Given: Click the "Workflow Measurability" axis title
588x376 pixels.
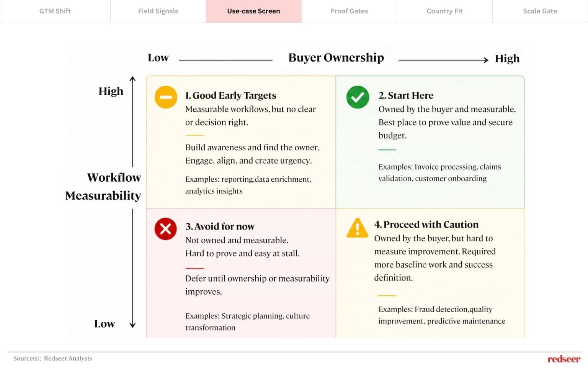Looking at the screenshot, I should pos(103,186).
